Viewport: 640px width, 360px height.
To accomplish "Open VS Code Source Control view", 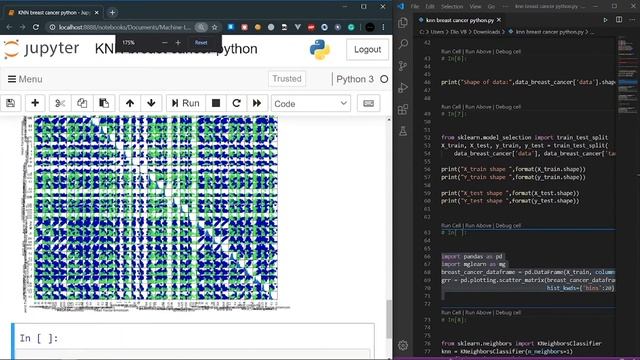I will coord(403,66).
